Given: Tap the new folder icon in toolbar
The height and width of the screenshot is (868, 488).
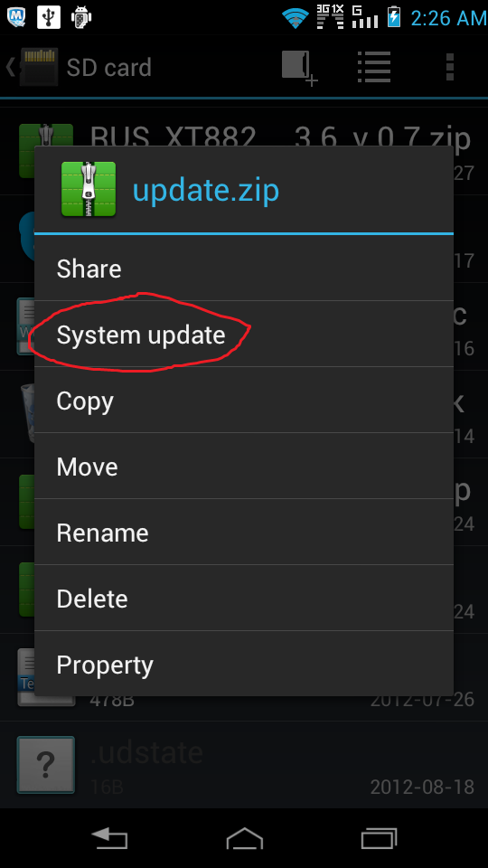Looking at the screenshot, I should click(x=300, y=68).
